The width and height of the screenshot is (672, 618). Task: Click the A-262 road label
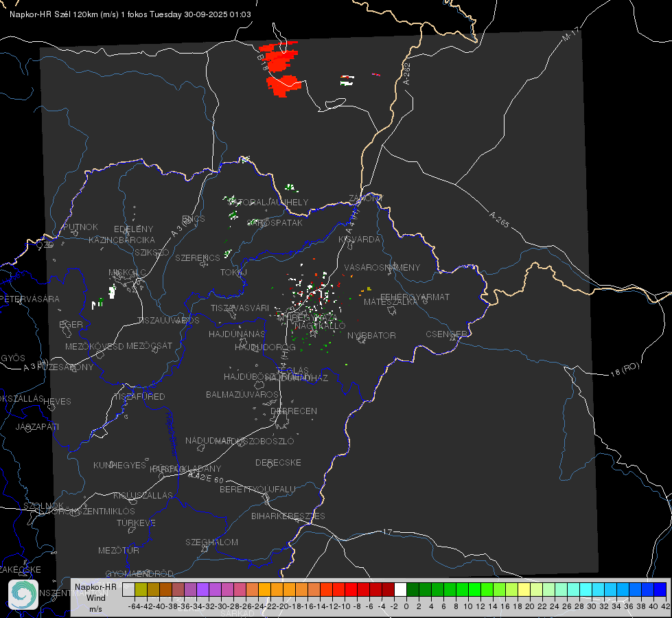click(x=407, y=73)
